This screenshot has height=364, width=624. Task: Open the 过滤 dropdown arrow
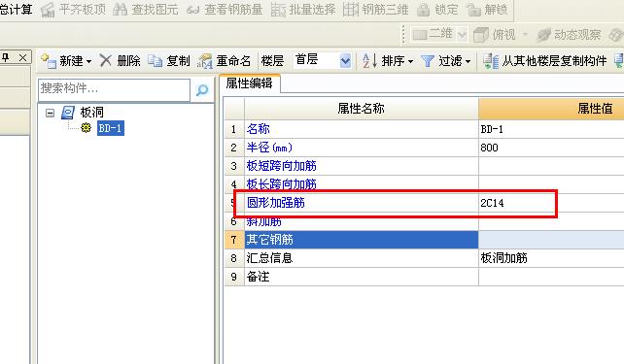point(468,61)
